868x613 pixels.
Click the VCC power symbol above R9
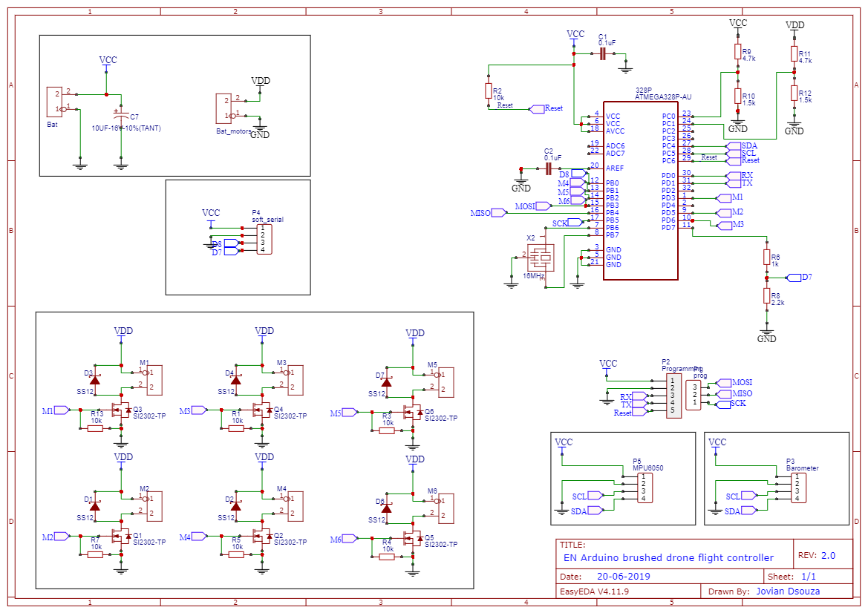pyautogui.click(x=737, y=25)
